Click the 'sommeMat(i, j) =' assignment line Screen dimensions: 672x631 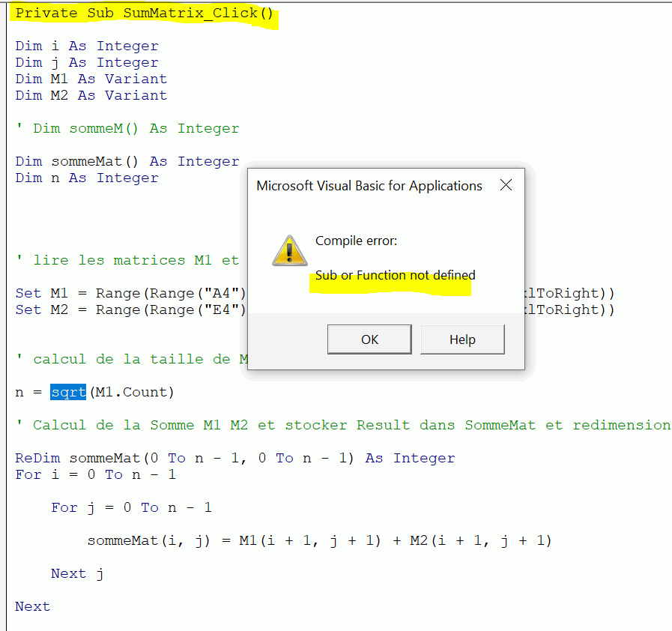click(319, 540)
